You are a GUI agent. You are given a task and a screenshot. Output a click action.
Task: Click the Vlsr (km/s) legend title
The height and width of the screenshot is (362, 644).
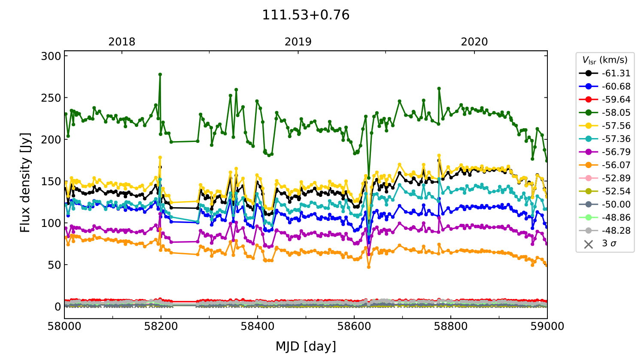point(605,60)
